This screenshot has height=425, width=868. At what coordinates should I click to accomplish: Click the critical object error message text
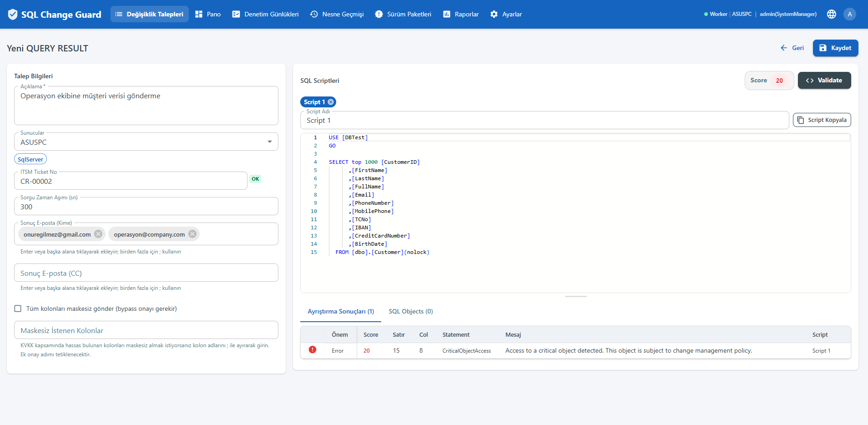click(x=629, y=350)
